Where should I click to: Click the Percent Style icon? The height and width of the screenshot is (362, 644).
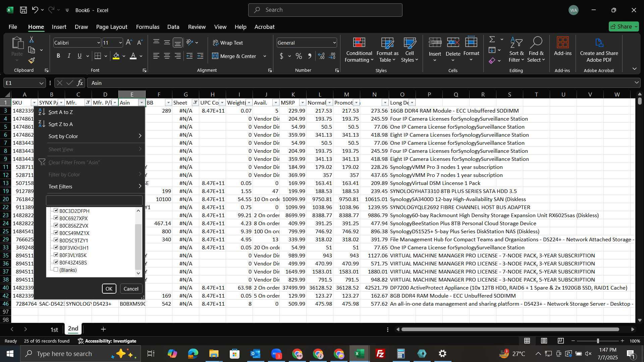pos(299,56)
